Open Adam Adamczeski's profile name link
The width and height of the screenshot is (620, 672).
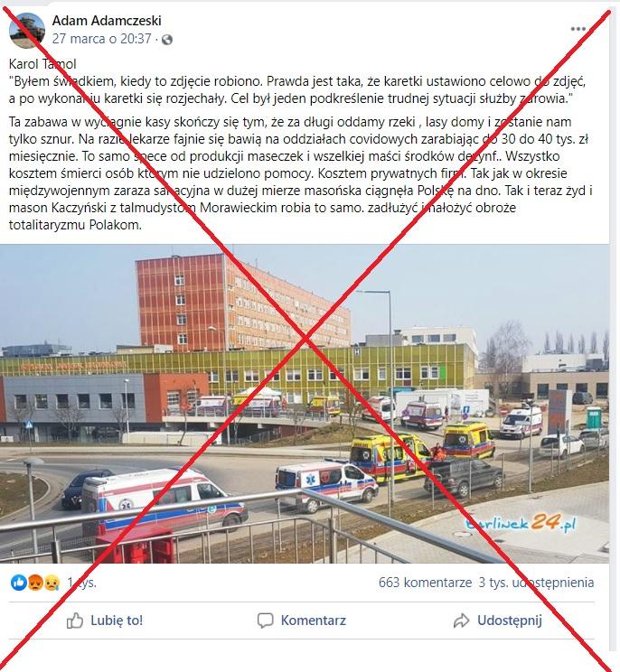pyautogui.click(x=107, y=21)
